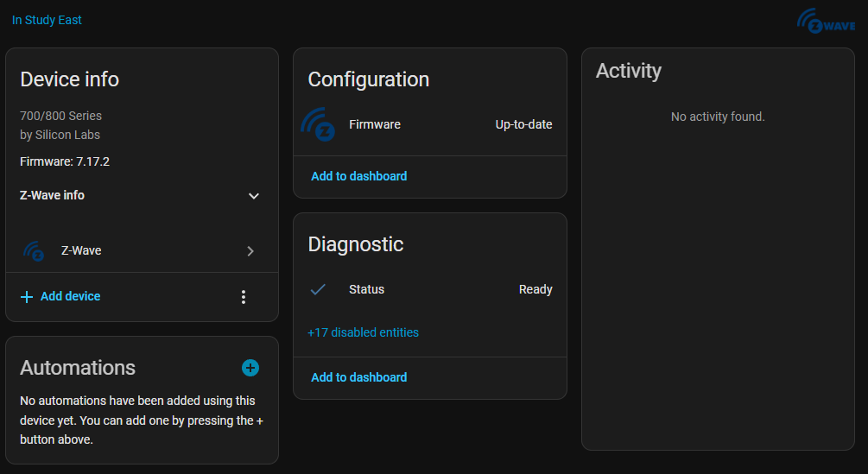Add Diagnostic entities to dashboard
This screenshot has height=474, width=868.
pos(358,377)
